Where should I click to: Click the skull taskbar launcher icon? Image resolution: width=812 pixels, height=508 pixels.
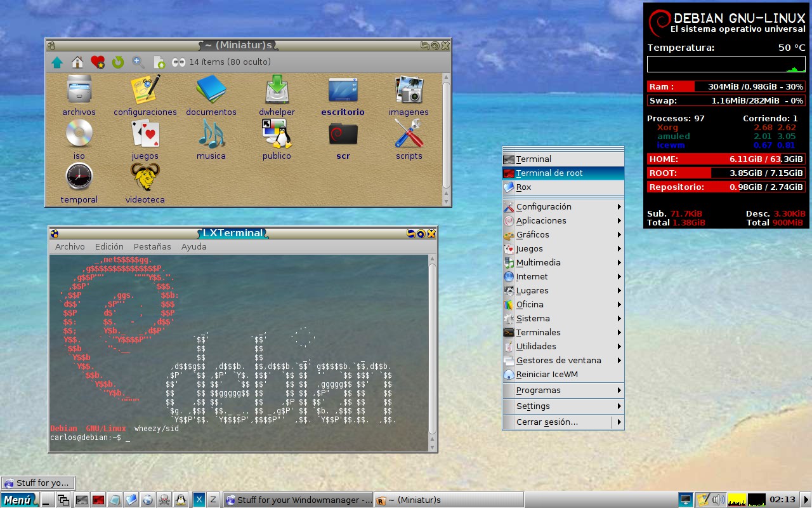click(164, 500)
